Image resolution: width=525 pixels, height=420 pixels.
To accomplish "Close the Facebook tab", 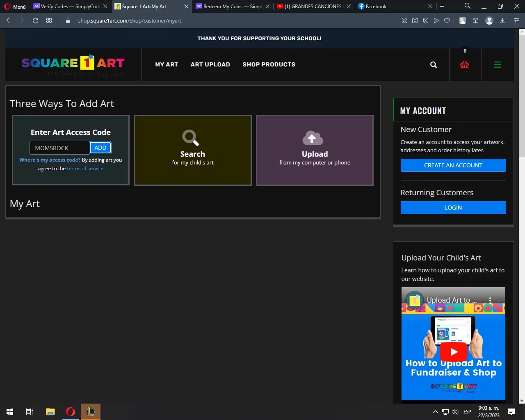I will coord(430,7).
